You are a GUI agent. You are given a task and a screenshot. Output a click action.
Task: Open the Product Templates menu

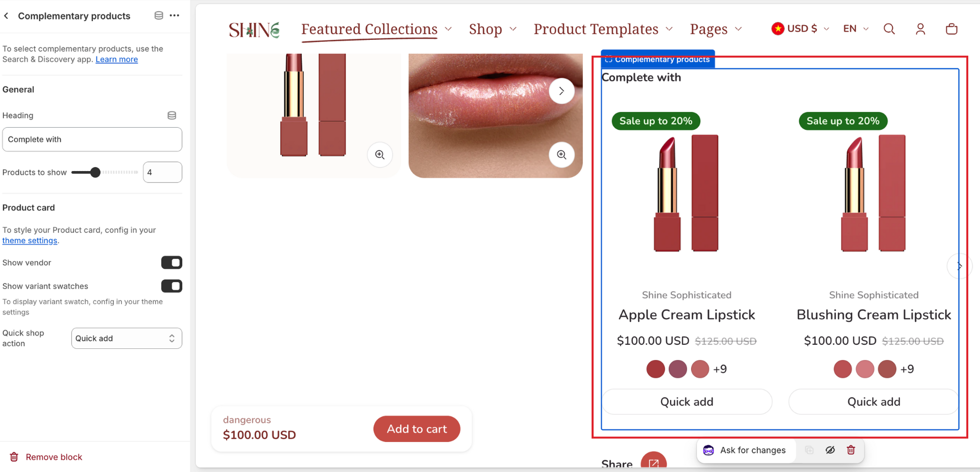coord(603,29)
